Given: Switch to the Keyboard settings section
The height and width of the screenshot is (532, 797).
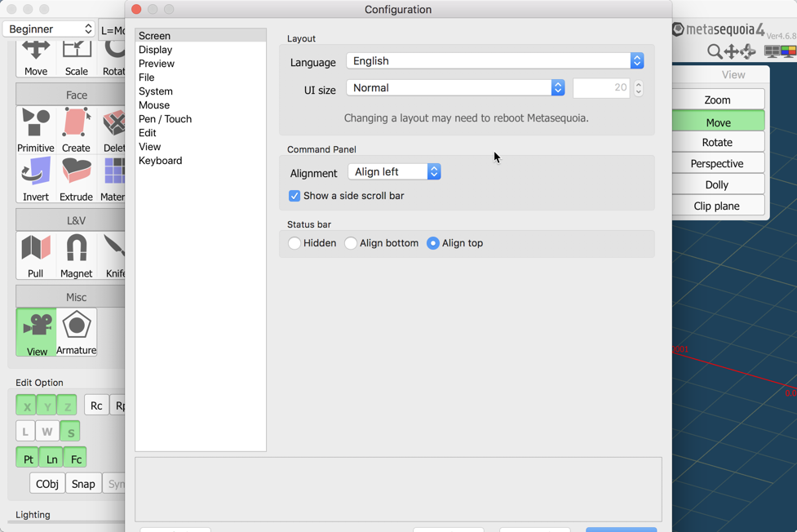Looking at the screenshot, I should [160, 160].
